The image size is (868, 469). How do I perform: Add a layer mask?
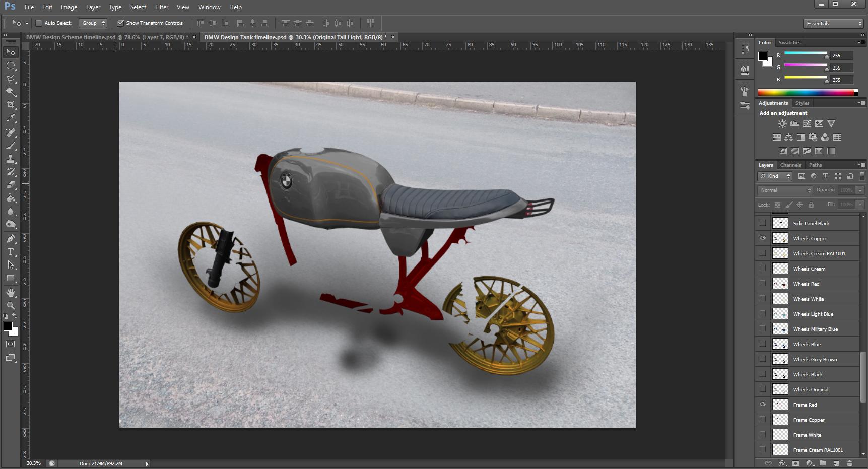795,463
